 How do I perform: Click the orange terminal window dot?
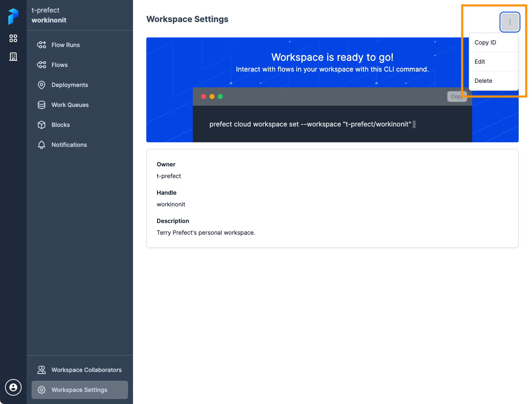pyautogui.click(x=212, y=97)
